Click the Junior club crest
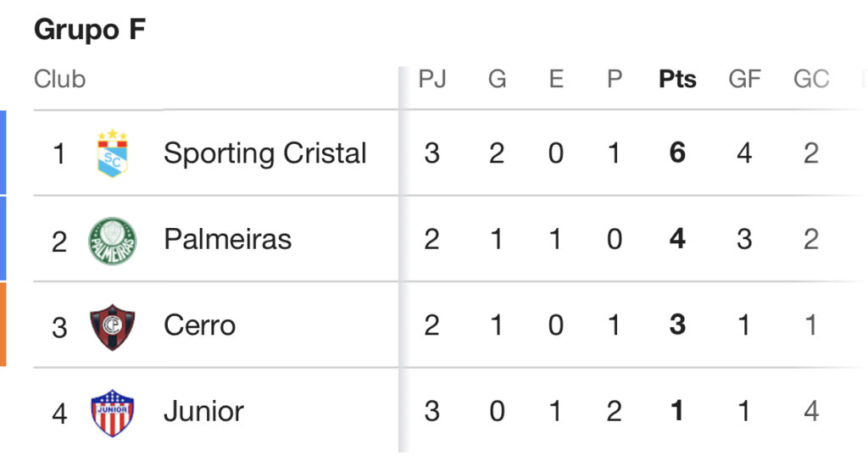 point(113,414)
